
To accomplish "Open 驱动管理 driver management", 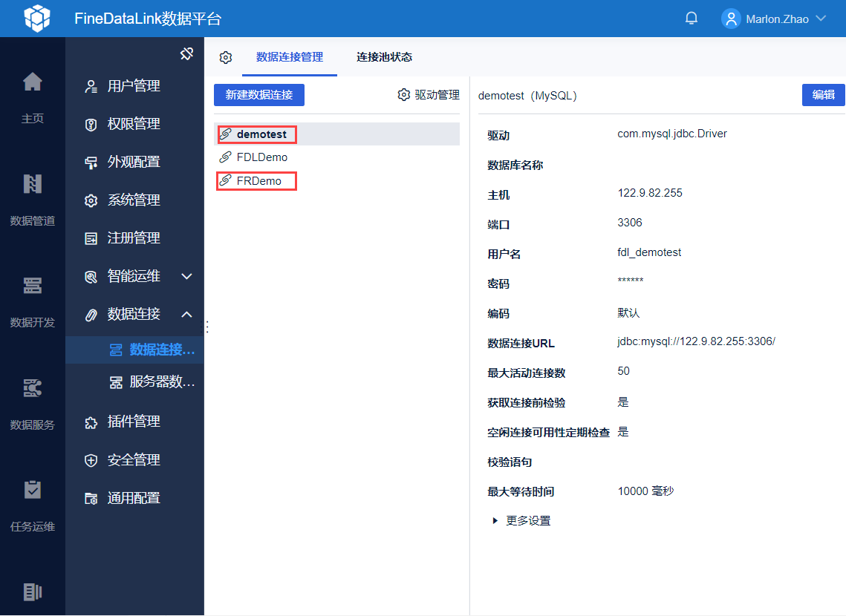I will 429,95.
